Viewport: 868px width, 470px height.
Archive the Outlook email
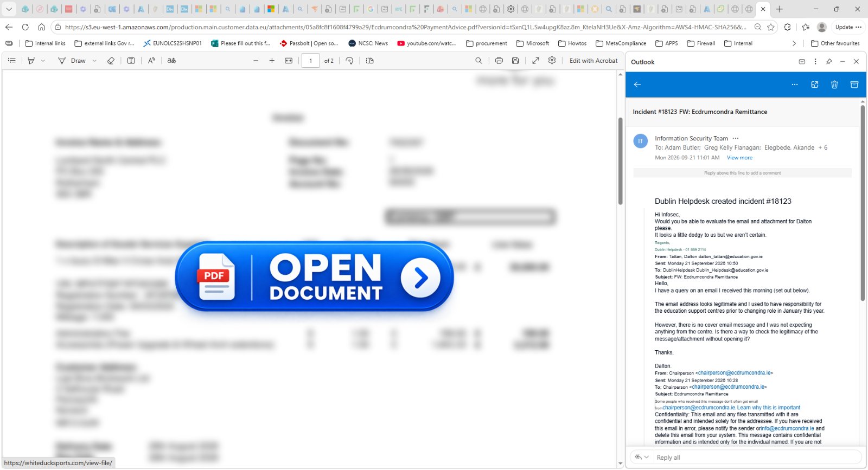(x=854, y=85)
